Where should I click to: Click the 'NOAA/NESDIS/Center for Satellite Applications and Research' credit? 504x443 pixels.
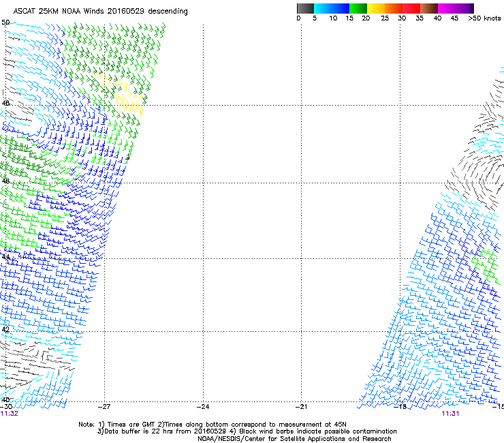[294, 439]
